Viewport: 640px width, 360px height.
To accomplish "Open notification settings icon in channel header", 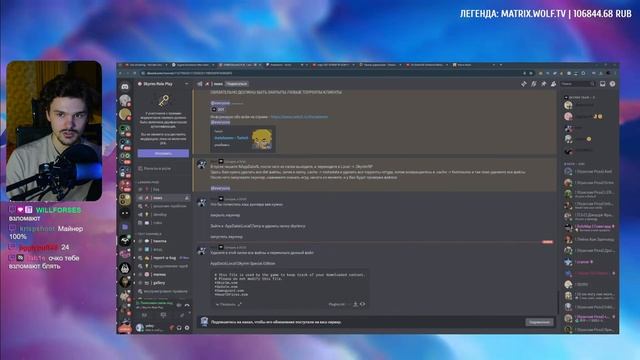I will [533, 84].
